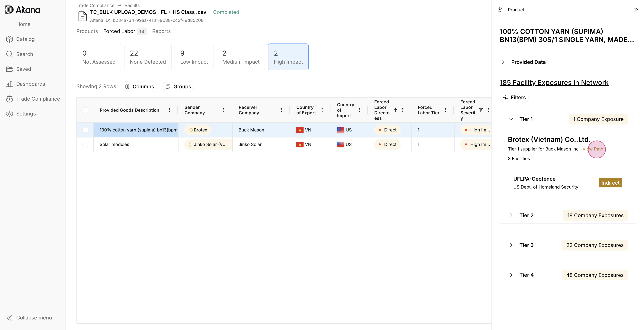Check the 100% cotton yarn row checkbox
The height and width of the screenshot is (330, 644).
click(x=85, y=130)
